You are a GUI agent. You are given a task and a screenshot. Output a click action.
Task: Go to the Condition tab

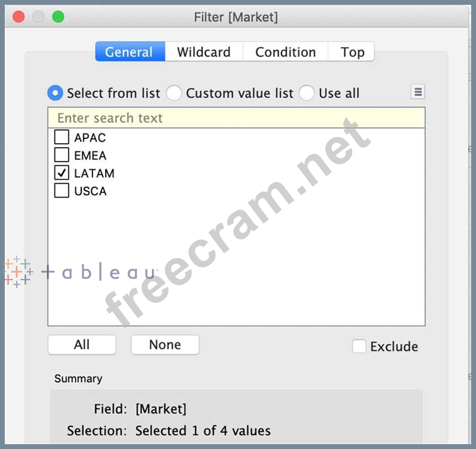(x=285, y=52)
